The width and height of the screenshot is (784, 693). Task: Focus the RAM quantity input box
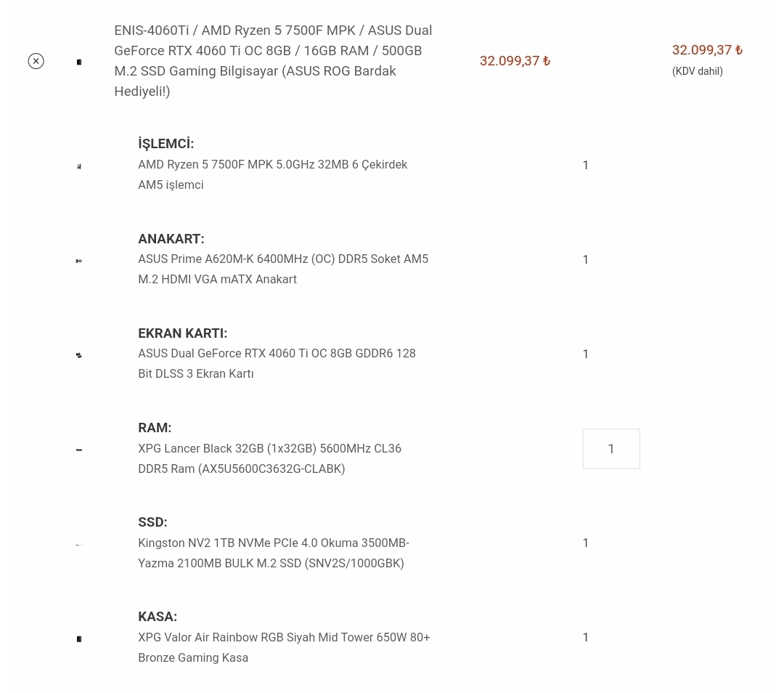coord(611,449)
